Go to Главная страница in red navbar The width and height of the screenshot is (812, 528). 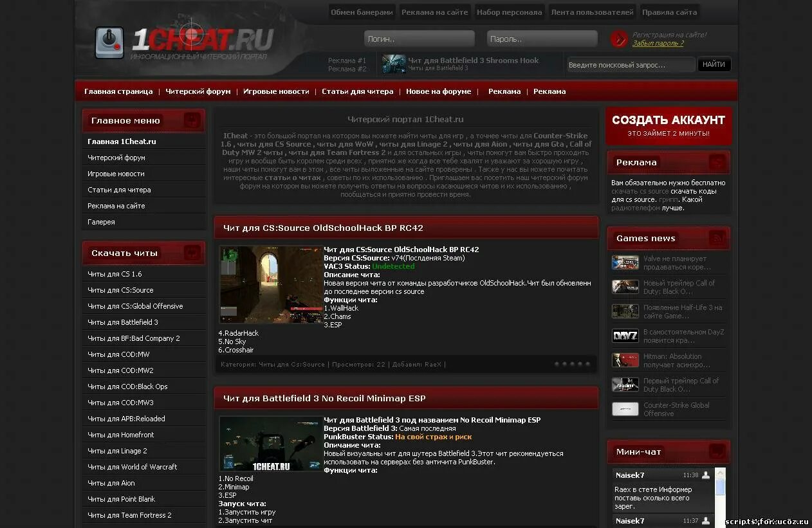[x=118, y=91]
